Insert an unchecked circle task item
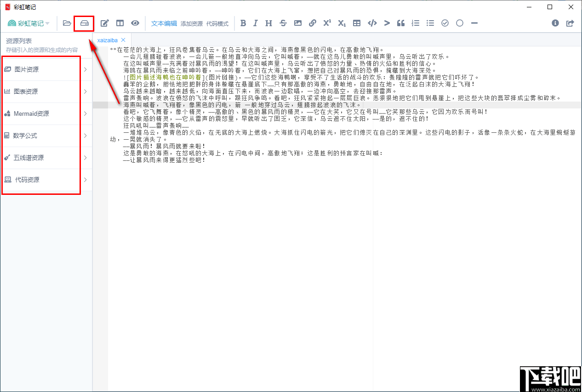The width and height of the screenshot is (582, 392). (460, 23)
